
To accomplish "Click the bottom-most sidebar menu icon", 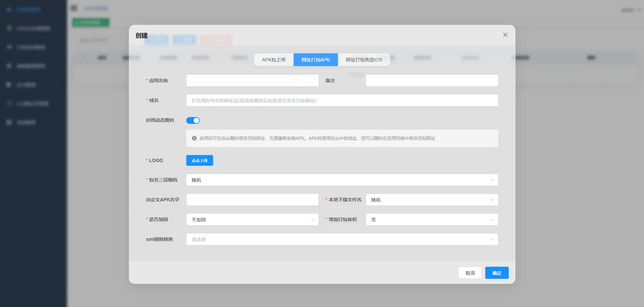I will tap(9, 122).
